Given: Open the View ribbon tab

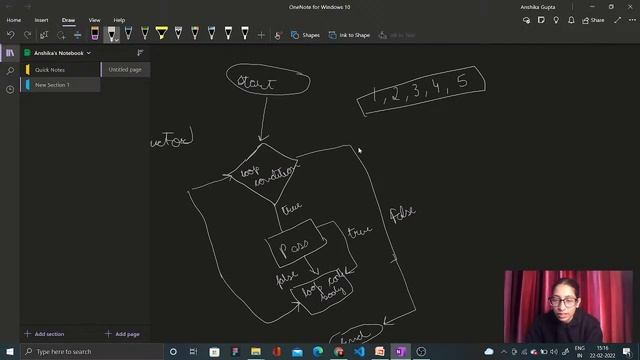Looking at the screenshot, I should (94, 20).
